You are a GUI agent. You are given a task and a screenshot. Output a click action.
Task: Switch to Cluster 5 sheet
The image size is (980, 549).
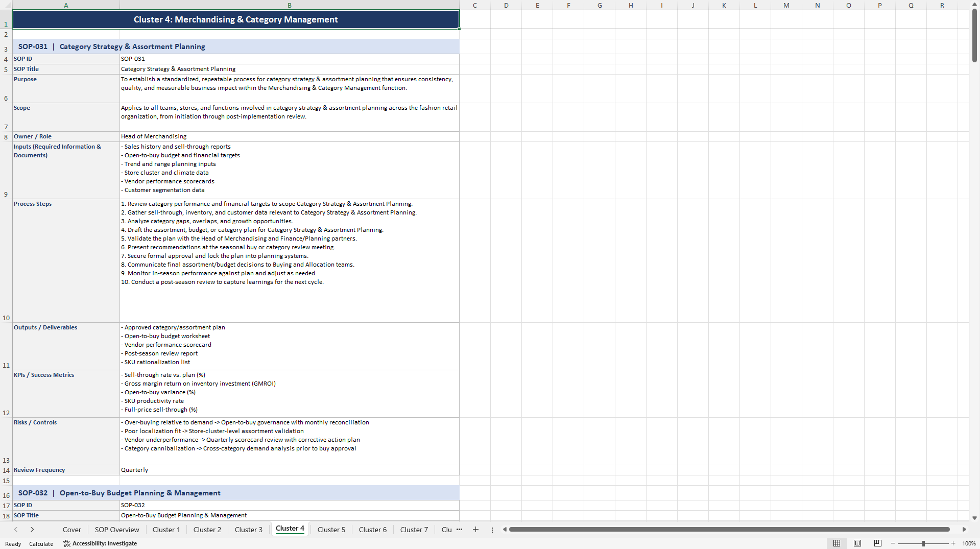pyautogui.click(x=331, y=530)
